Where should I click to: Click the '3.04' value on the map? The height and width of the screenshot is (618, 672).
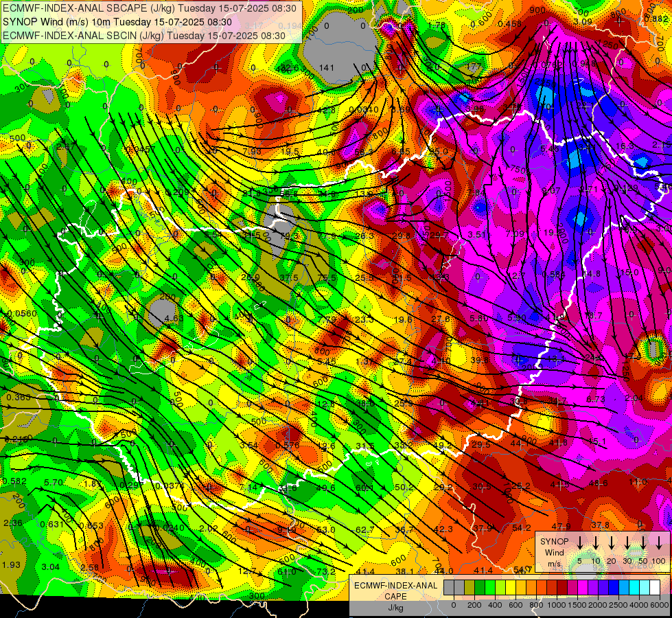coord(51,566)
